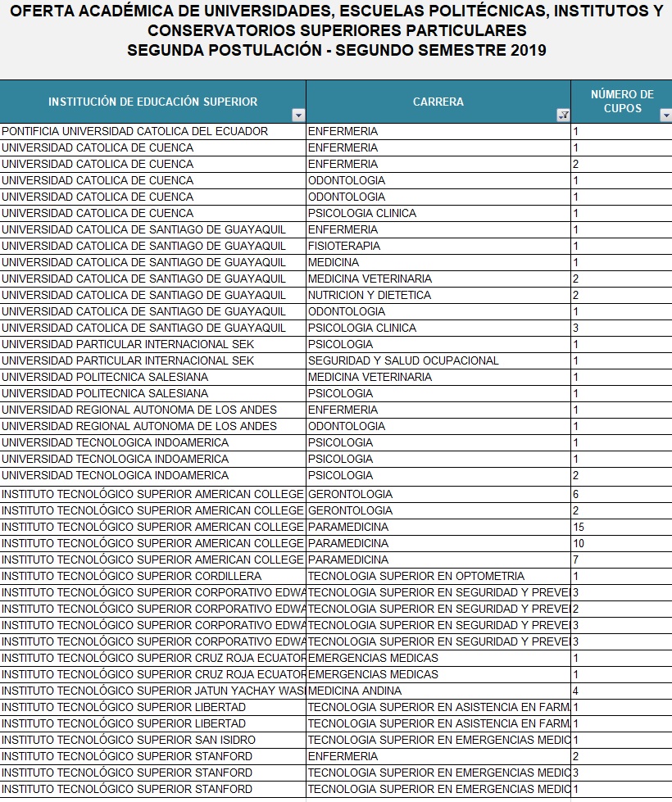Select the SEGURIDAD Y SALUD OCUPACIONAL cell
The width and height of the screenshot is (672, 802).
pos(438,360)
